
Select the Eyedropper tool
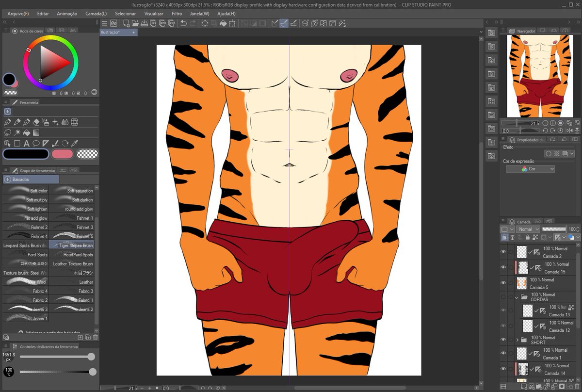74,143
